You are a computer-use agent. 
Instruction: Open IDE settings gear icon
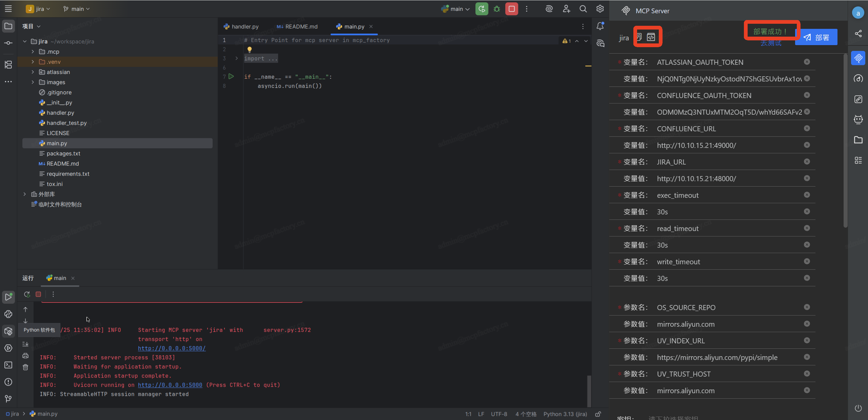click(x=600, y=9)
